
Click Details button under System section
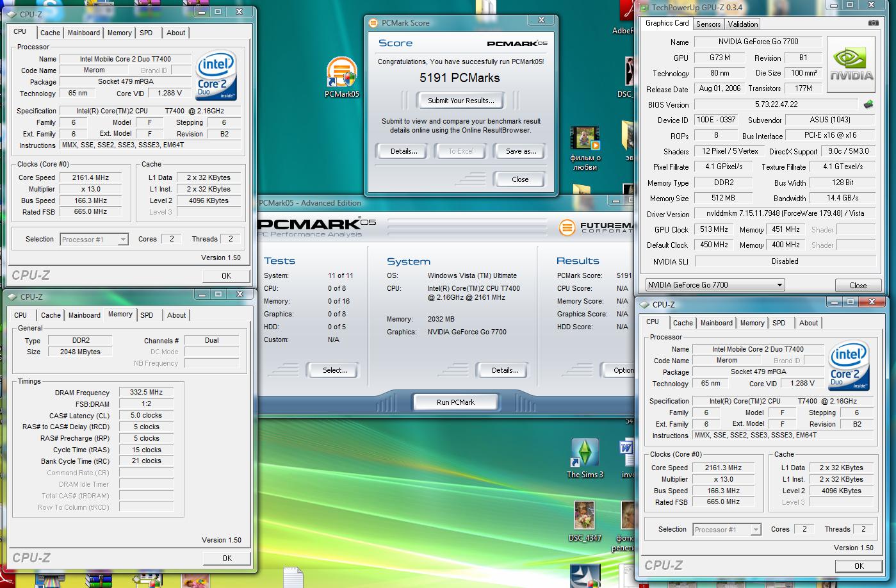(505, 370)
